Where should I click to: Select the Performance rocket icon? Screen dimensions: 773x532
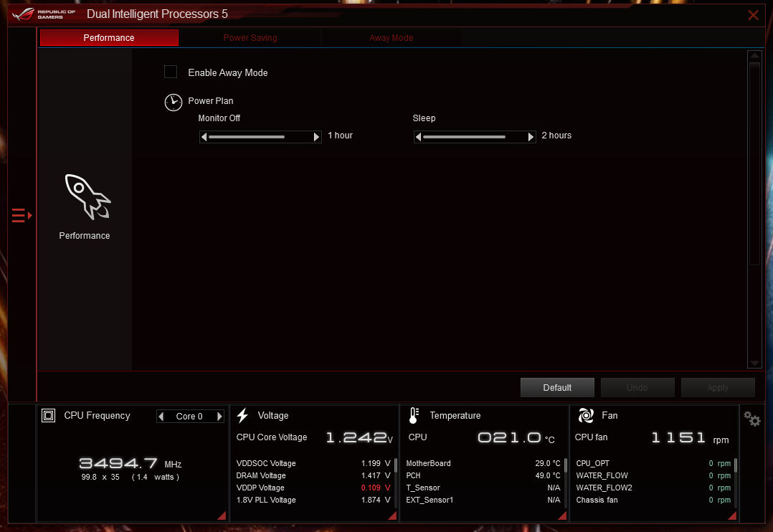point(87,196)
